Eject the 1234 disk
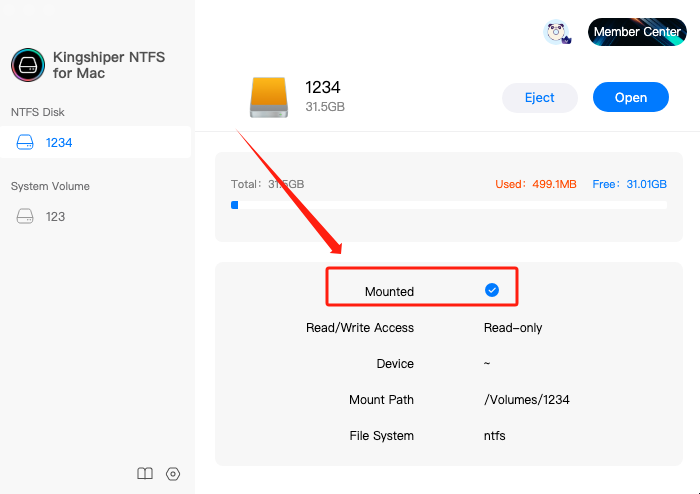The height and width of the screenshot is (494, 700). [x=540, y=97]
